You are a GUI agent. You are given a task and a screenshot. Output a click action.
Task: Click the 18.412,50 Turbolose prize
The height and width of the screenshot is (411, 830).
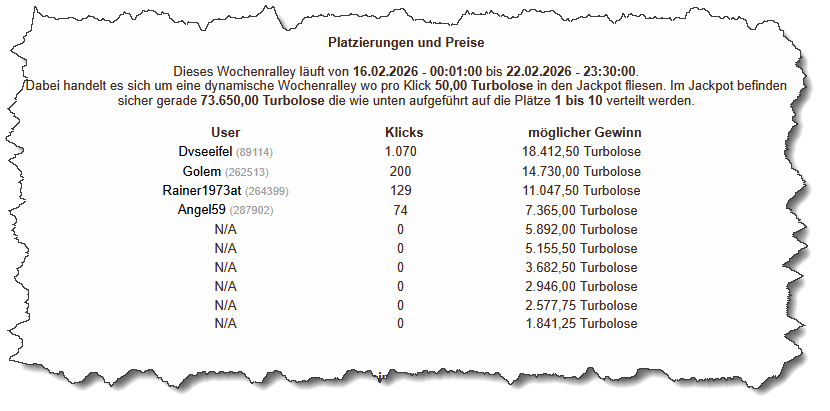pos(581,152)
